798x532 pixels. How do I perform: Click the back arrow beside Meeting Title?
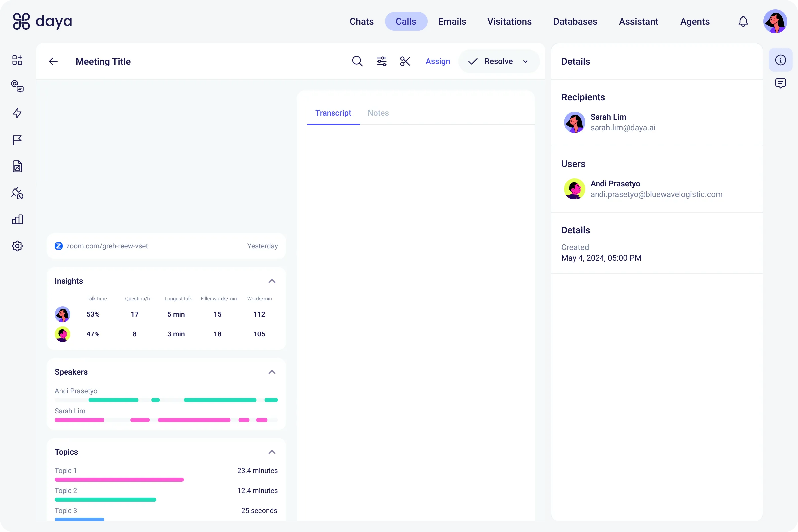coord(53,61)
